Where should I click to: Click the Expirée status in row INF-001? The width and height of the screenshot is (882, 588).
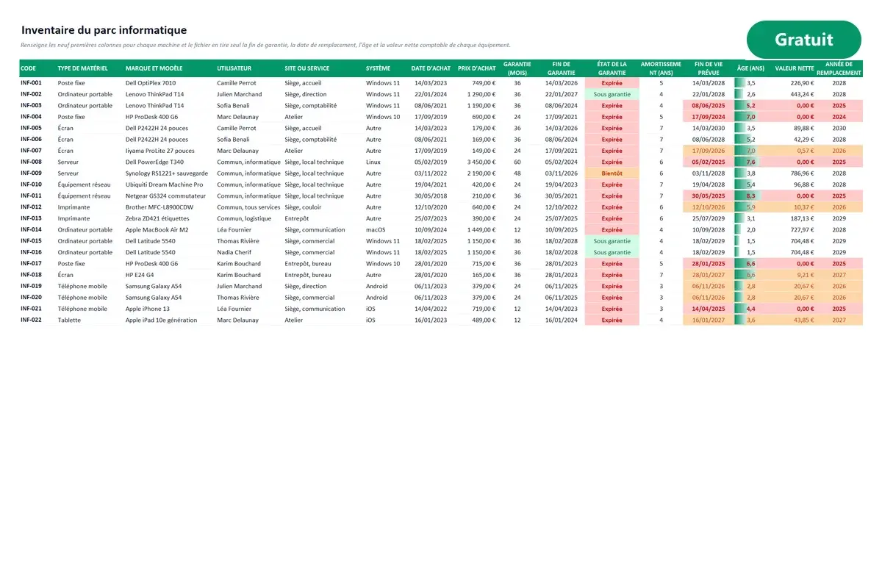[612, 83]
